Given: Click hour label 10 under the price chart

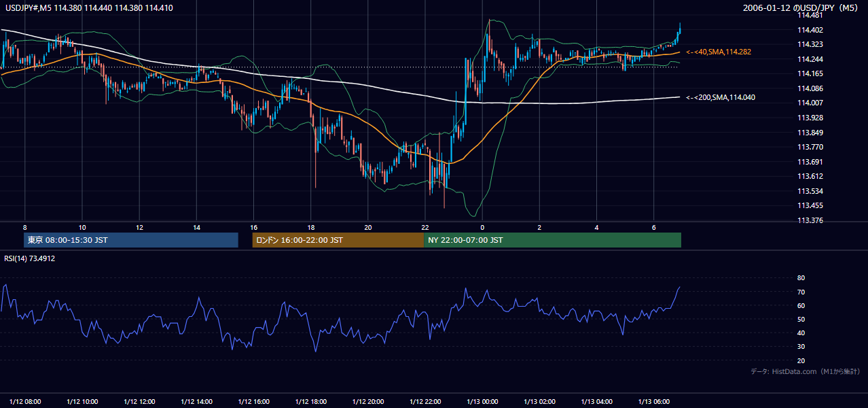Looking at the screenshot, I should (82, 227).
